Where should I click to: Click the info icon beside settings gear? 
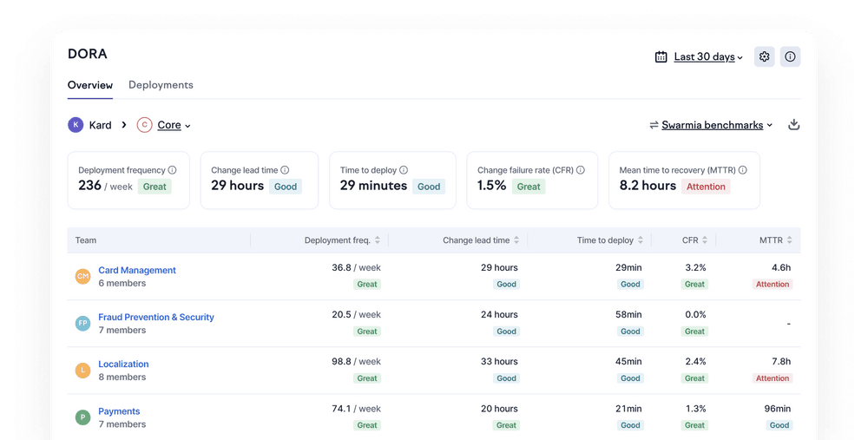coord(790,57)
